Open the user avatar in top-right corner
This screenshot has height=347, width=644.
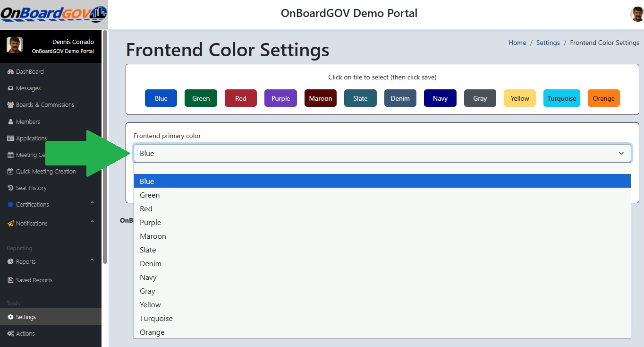(637, 14)
